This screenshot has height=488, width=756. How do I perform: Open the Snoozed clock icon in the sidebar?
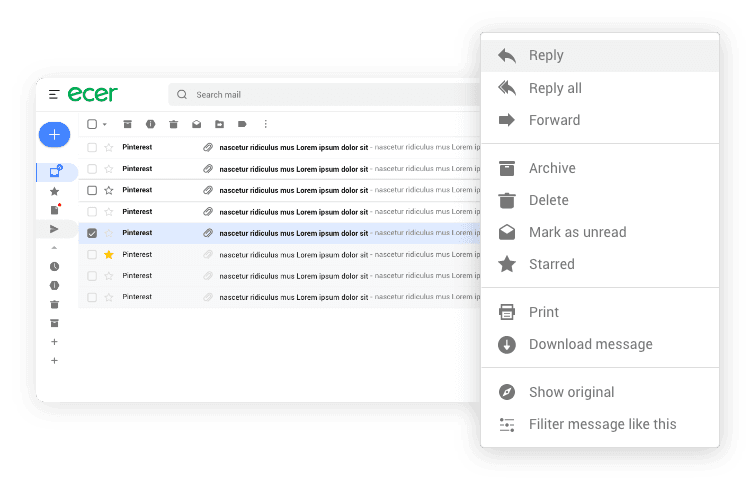[54, 267]
